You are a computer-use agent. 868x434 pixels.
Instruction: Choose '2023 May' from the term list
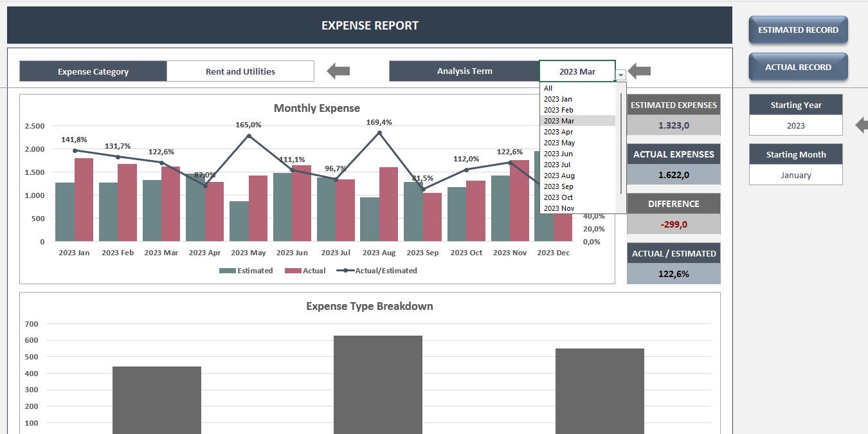578,143
